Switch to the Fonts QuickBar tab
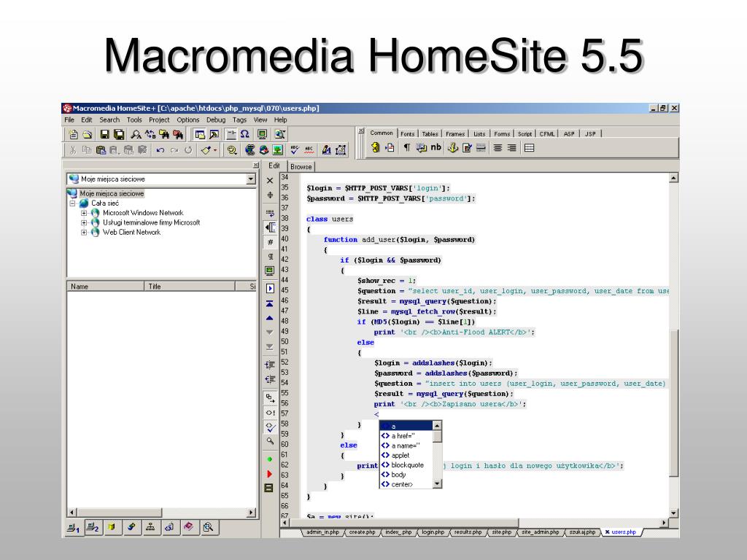 (407, 134)
